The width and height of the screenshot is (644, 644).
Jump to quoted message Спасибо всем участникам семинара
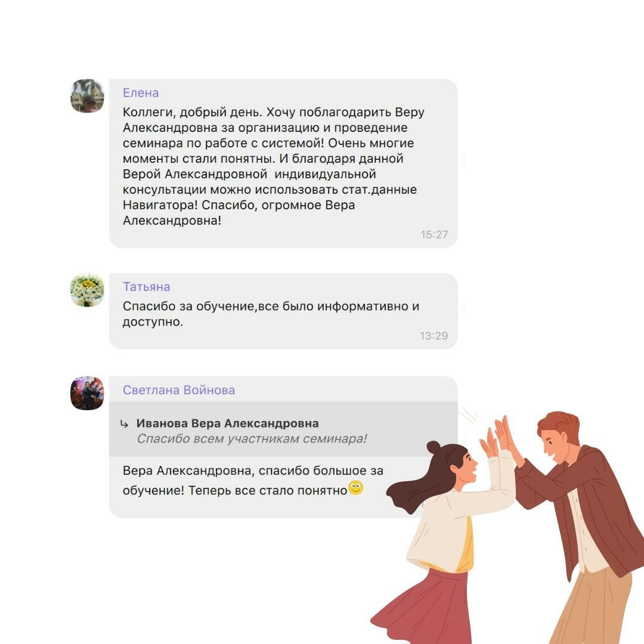(252, 439)
